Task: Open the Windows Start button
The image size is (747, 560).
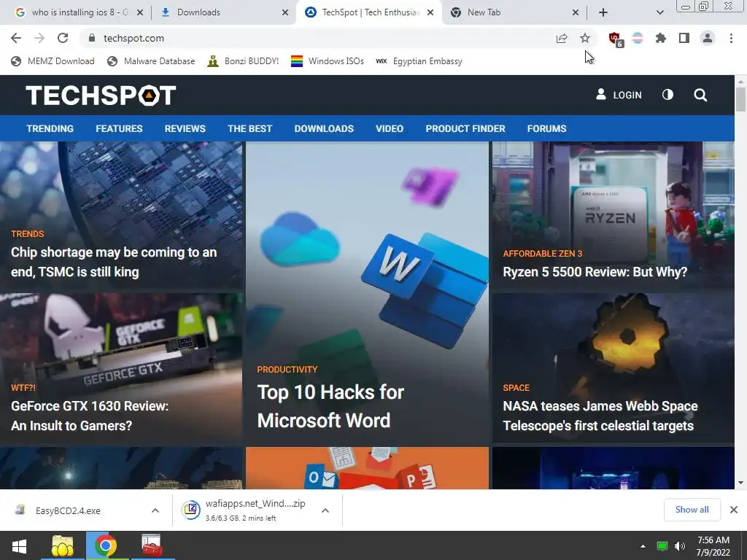Action: 19,546
